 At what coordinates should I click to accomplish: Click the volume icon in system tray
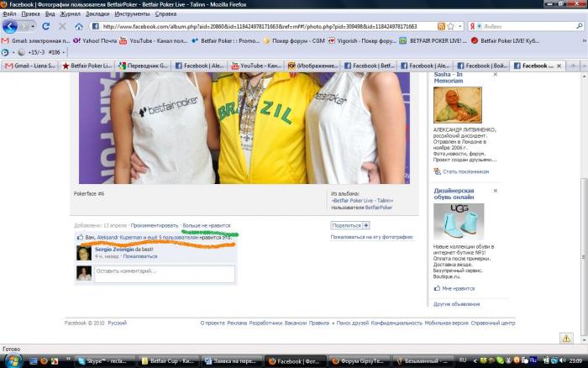click(562, 361)
